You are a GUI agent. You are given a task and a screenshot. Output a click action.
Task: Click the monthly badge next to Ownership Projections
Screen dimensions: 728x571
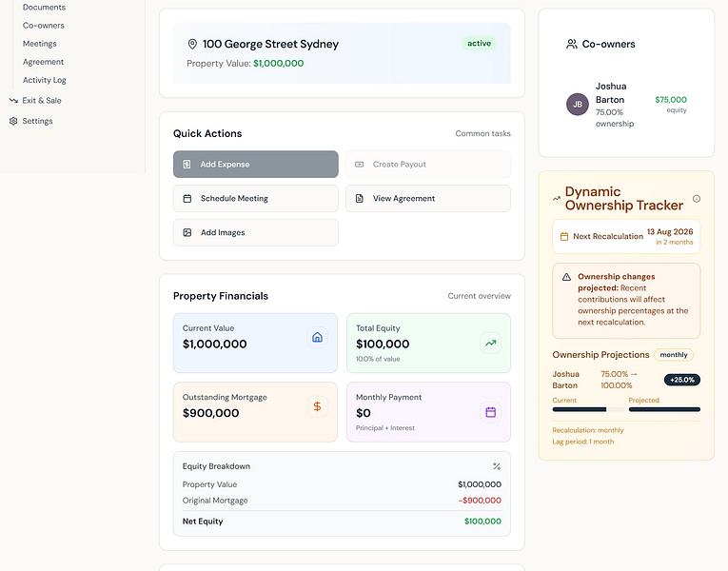click(674, 355)
